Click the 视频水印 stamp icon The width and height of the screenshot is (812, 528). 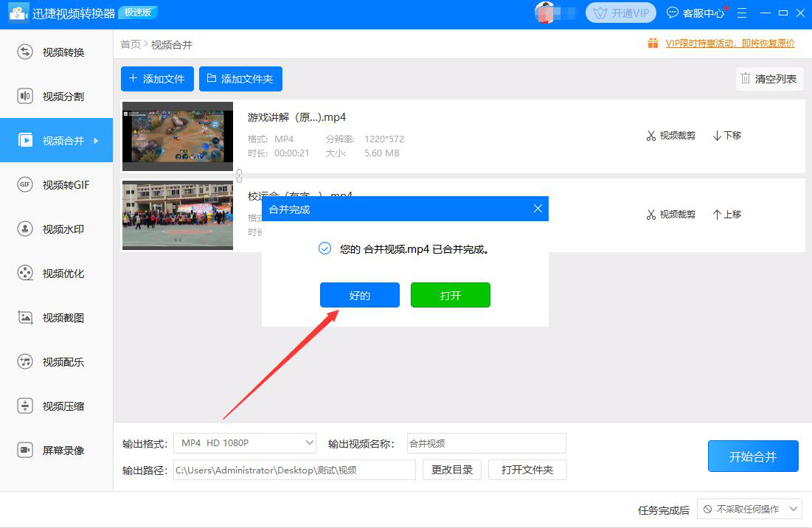pyautogui.click(x=25, y=229)
